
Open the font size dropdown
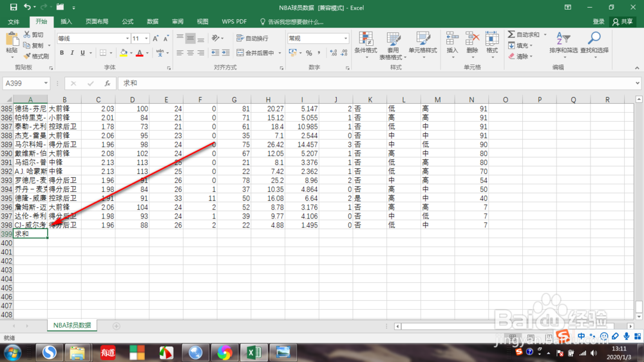tap(146, 39)
